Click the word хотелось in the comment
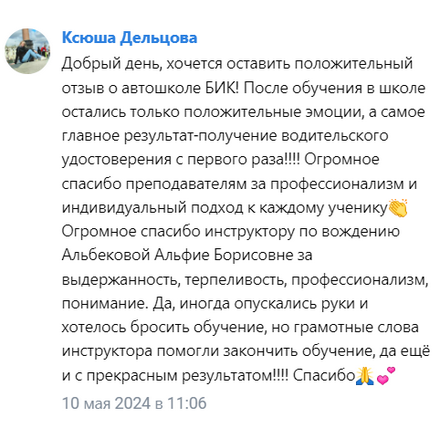Image resolution: width=440 pixels, height=440 pixels. coord(94,327)
